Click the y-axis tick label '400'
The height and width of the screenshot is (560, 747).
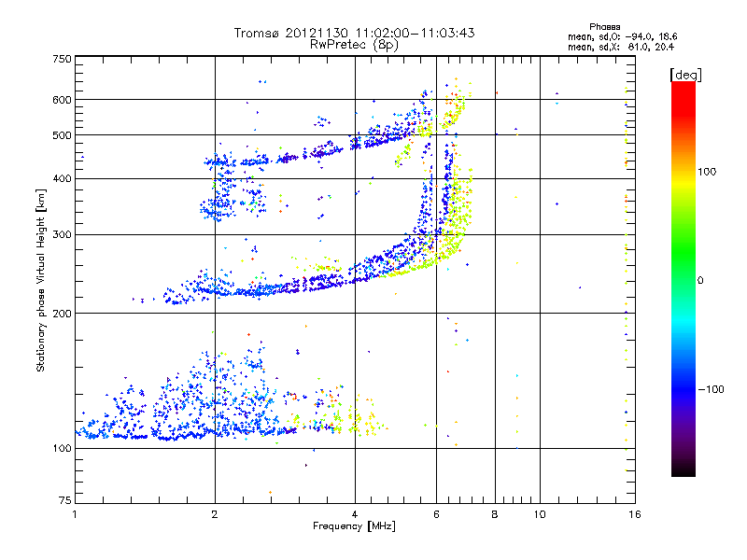(x=62, y=179)
